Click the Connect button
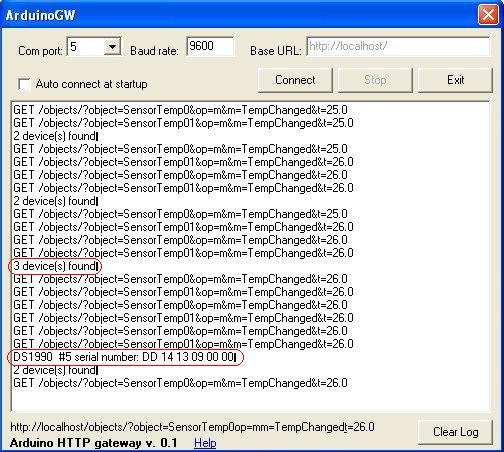Viewport: 504px width, 452px height. 295,80
